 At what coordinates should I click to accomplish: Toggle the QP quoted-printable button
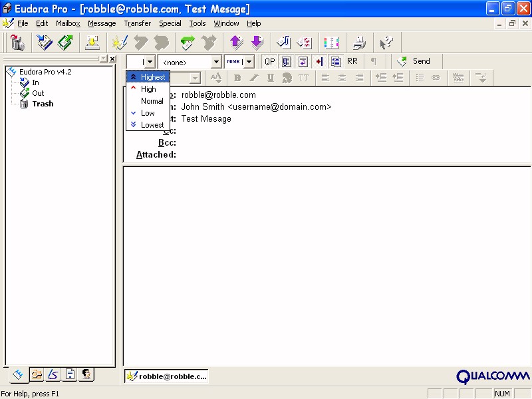point(270,61)
